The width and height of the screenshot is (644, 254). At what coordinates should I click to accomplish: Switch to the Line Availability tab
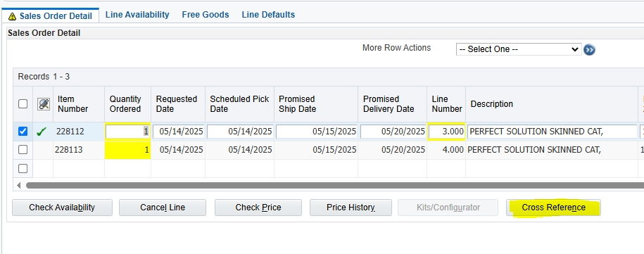click(x=137, y=15)
